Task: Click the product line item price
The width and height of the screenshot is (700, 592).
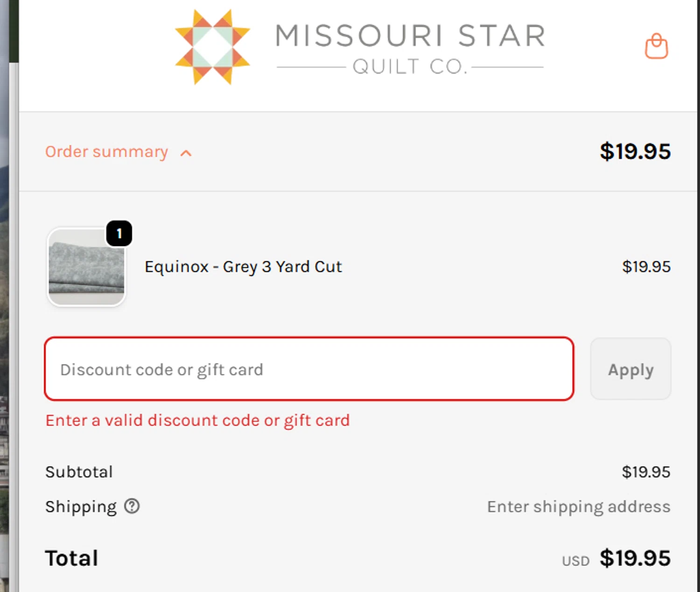Action: pyautogui.click(x=646, y=267)
